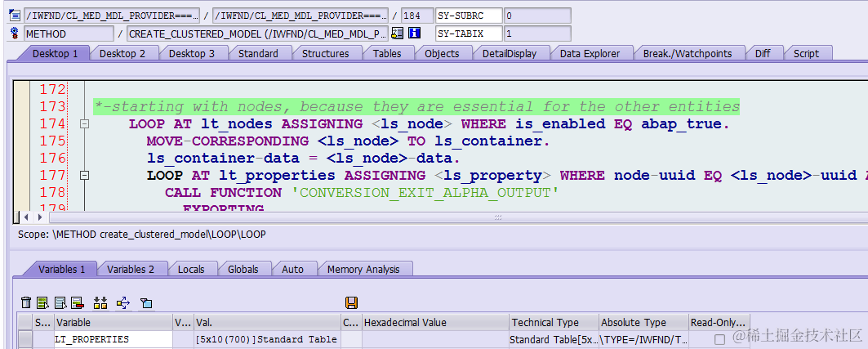The height and width of the screenshot is (349, 868).
Task: Select the Desktop 1 tab
Action: pos(55,54)
